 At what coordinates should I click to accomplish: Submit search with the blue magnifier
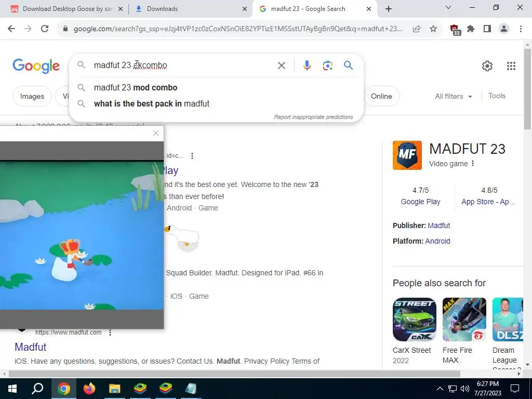click(x=349, y=65)
